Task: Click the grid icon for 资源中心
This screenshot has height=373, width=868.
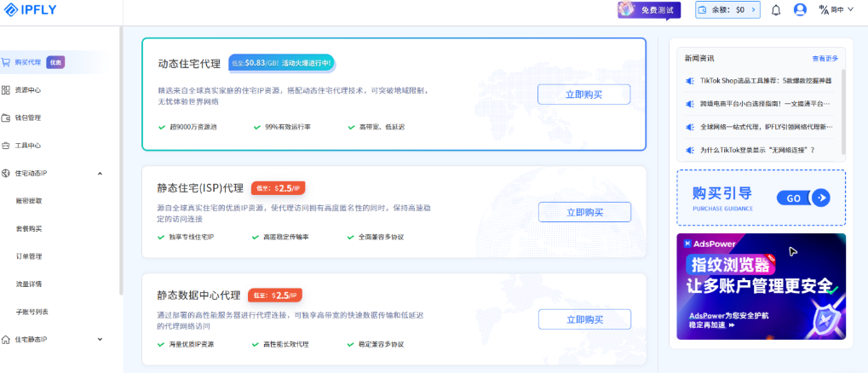Action: pyautogui.click(x=5, y=89)
